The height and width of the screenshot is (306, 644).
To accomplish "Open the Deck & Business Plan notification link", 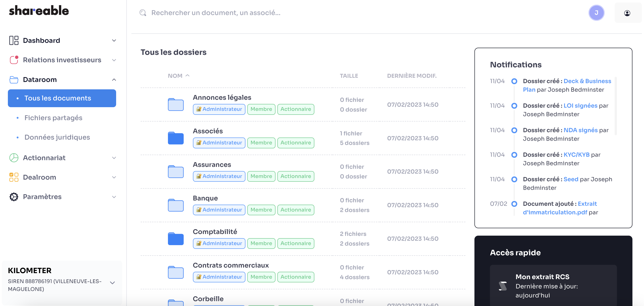I will pyautogui.click(x=587, y=81).
